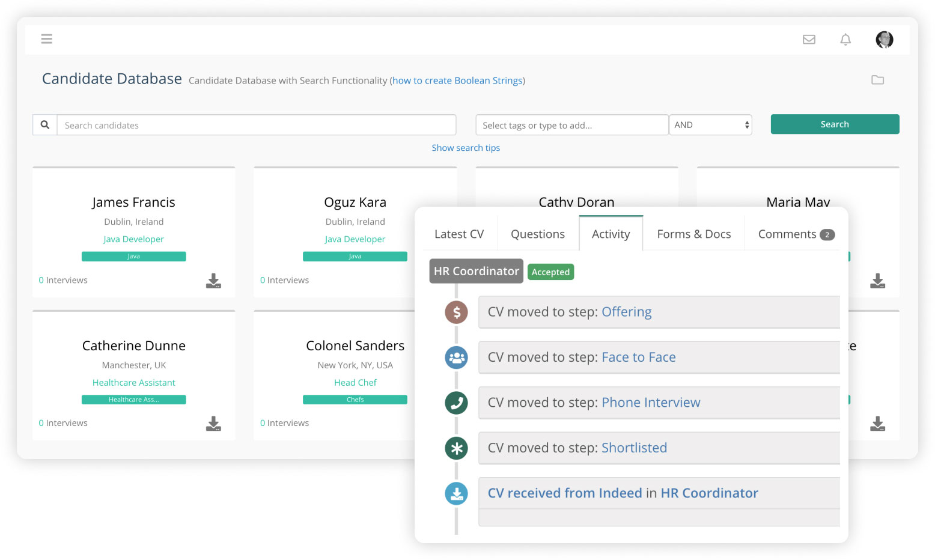The image size is (935, 560).
Task: Open how to create Boolean Strings link
Action: click(457, 81)
